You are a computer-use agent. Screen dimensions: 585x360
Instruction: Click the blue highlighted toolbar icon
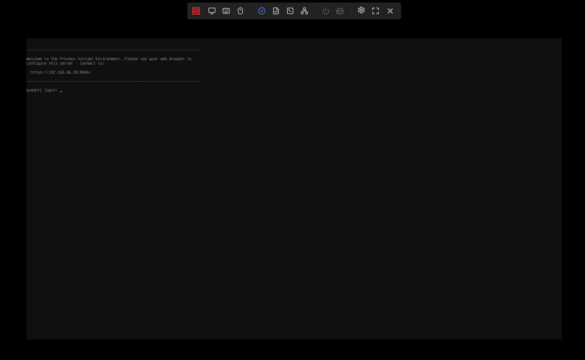click(262, 11)
